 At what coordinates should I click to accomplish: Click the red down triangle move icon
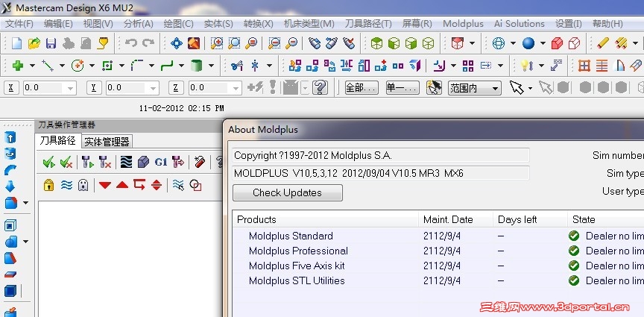(x=105, y=185)
